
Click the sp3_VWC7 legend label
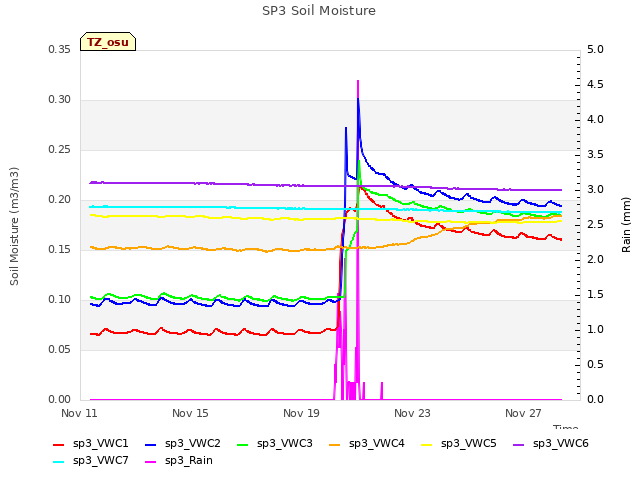tap(100, 460)
